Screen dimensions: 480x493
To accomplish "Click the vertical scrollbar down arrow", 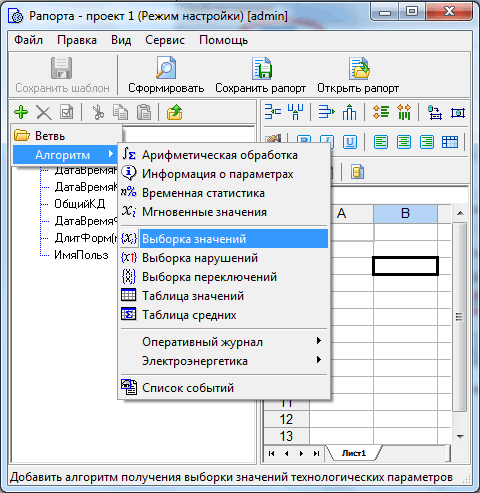I will pos(460,436).
